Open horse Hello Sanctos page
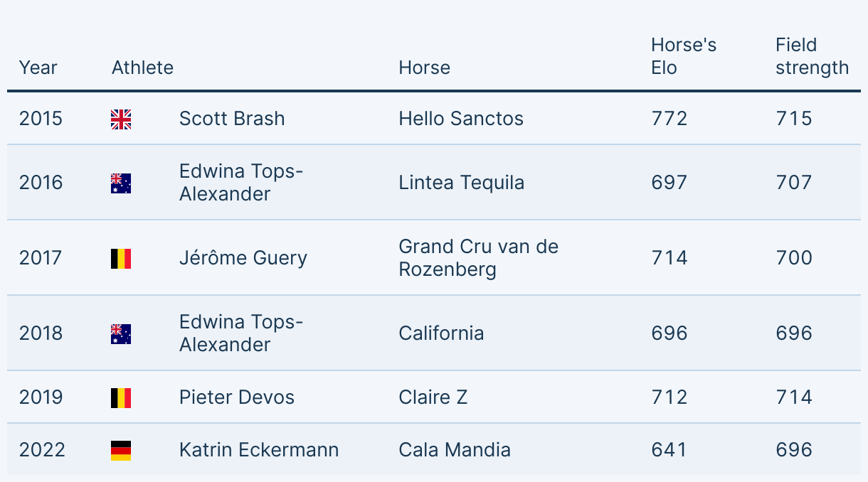Screen dimensions: 868x482 461,118
